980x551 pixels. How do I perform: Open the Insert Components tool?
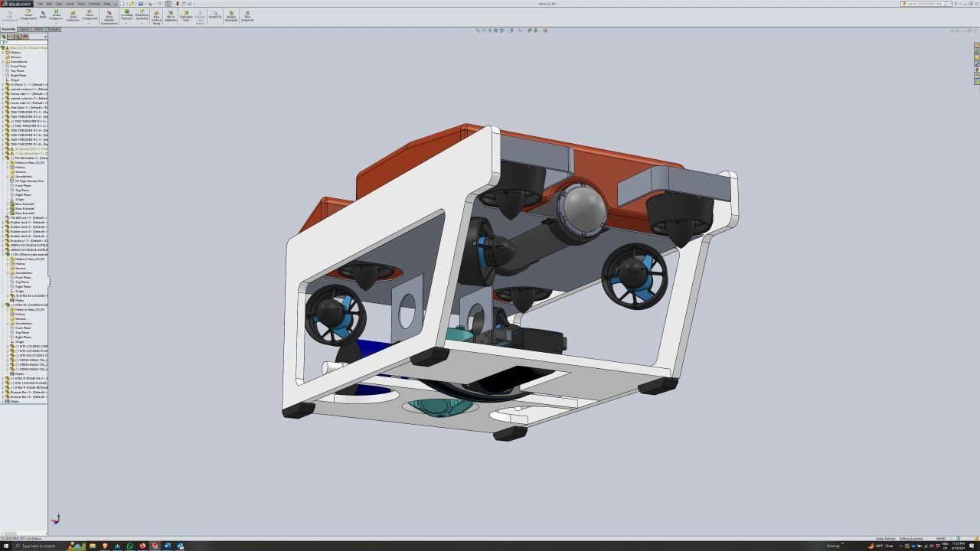pos(27,14)
